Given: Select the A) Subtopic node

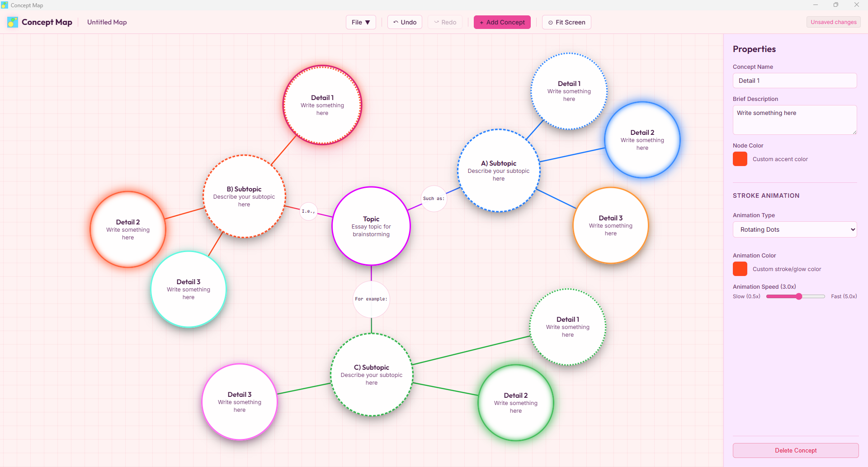Looking at the screenshot, I should click(x=499, y=171).
